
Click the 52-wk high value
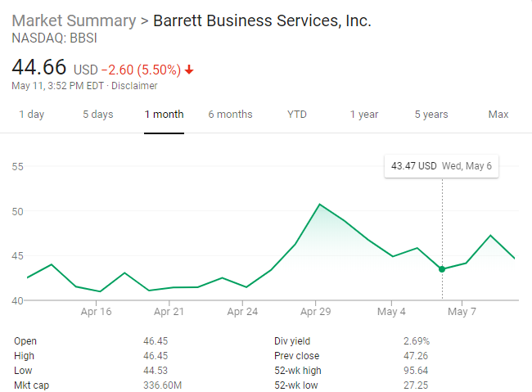pyautogui.click(x=417, y=371)
